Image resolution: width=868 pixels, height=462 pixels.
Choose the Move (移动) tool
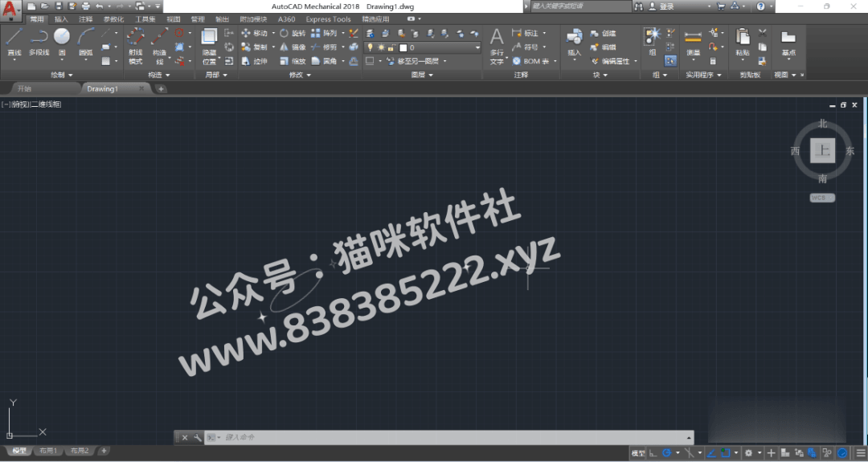tap(255, 33)
